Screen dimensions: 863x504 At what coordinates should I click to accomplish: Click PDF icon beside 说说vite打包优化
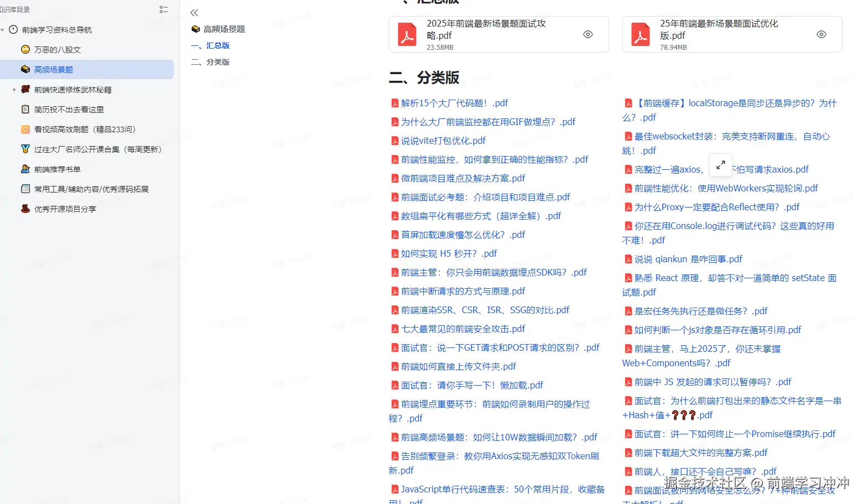(395, 141)
